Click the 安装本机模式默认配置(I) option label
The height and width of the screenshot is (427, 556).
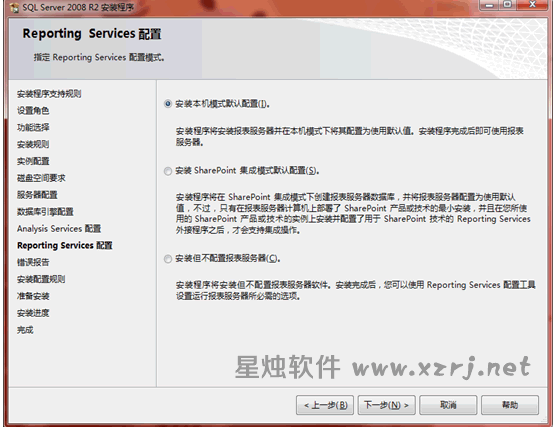[x=222, y=104]
